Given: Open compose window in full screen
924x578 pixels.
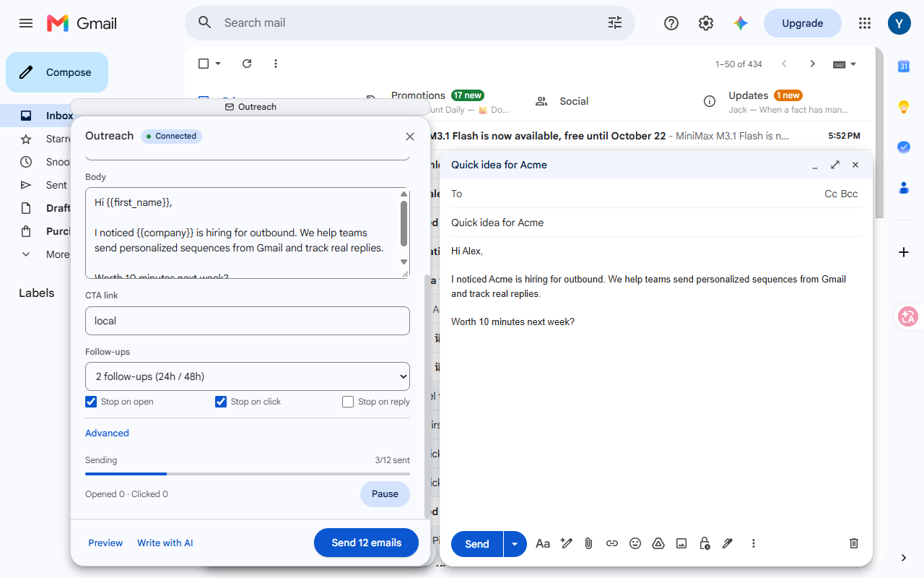Looking at the screenshot, I should click(x=835, y=165).
